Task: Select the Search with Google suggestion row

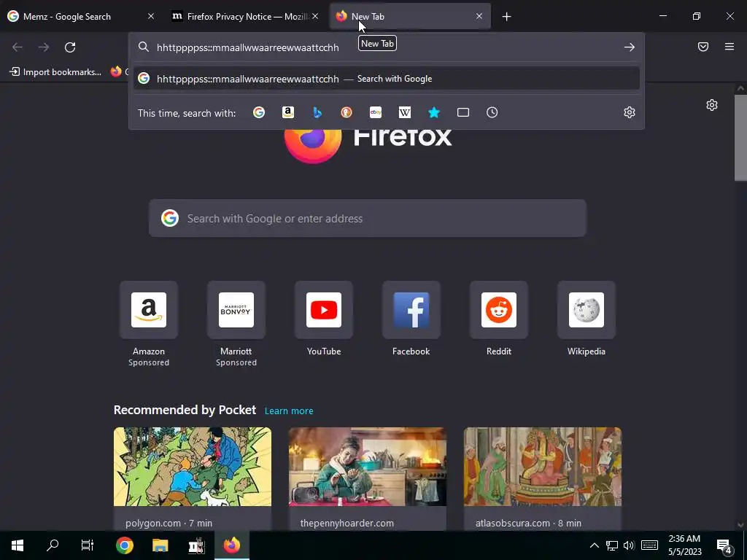Action: click(387, 79)
